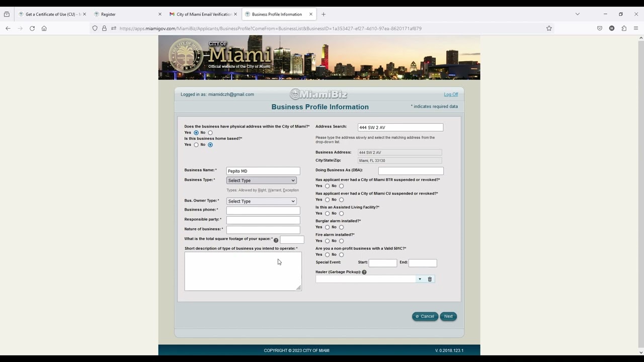Screen dimensions: 644x362
Task: Select Yes for Fire alarm installed
Action: coord(328,241)
